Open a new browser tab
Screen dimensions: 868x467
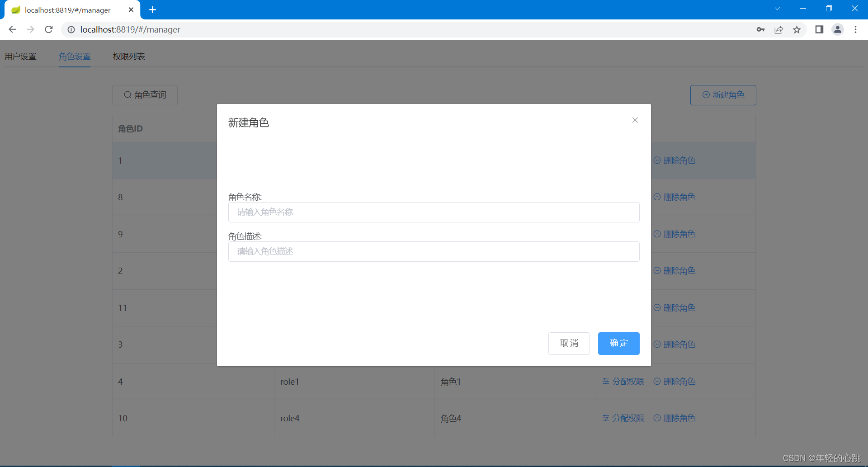pyautogui.click(x=152, y=9)
